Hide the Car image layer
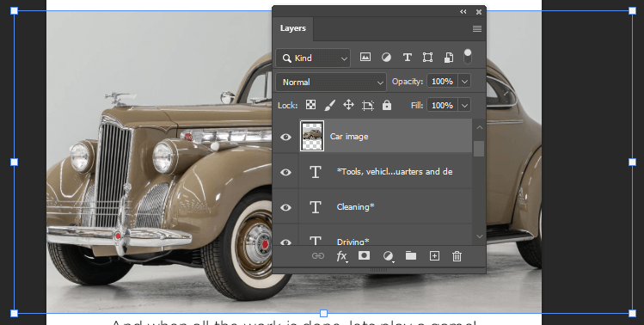The width and height of the screenshot is (644, 325). click(285, 137)
